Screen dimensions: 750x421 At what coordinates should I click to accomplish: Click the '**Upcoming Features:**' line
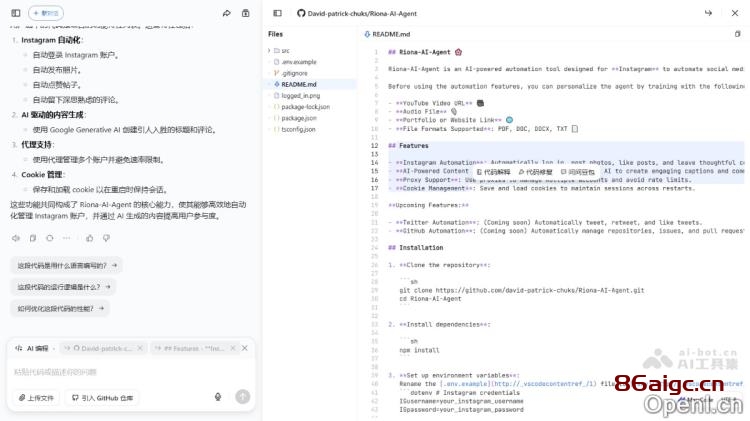click(x=428, y=205)
